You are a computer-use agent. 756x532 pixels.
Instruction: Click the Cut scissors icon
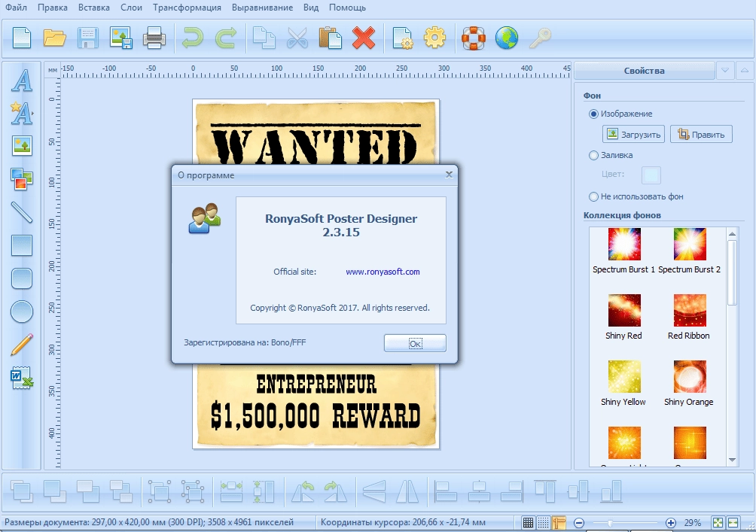(x=297, y=38)
